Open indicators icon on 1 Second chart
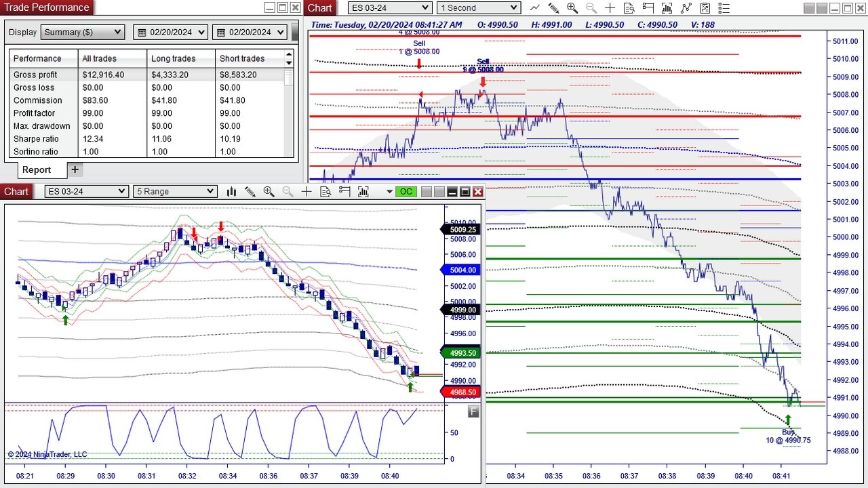 (x=686, y=8)
